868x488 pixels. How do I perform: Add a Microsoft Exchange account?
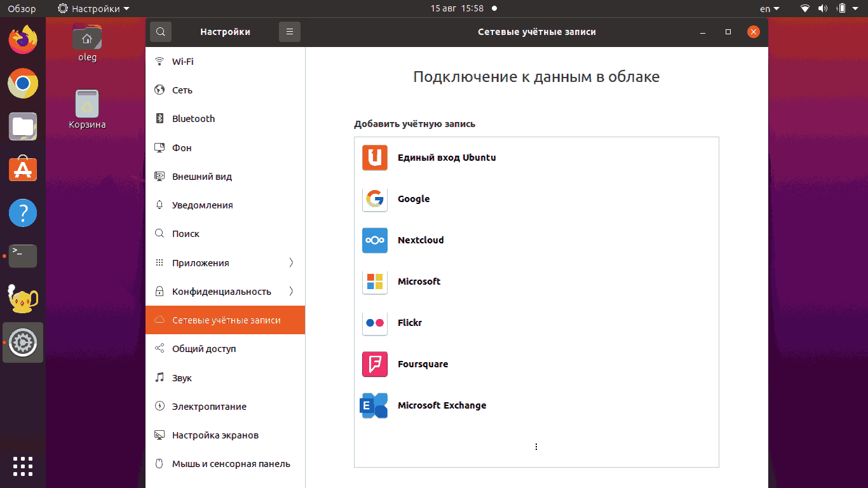click(x=536, y=405)
